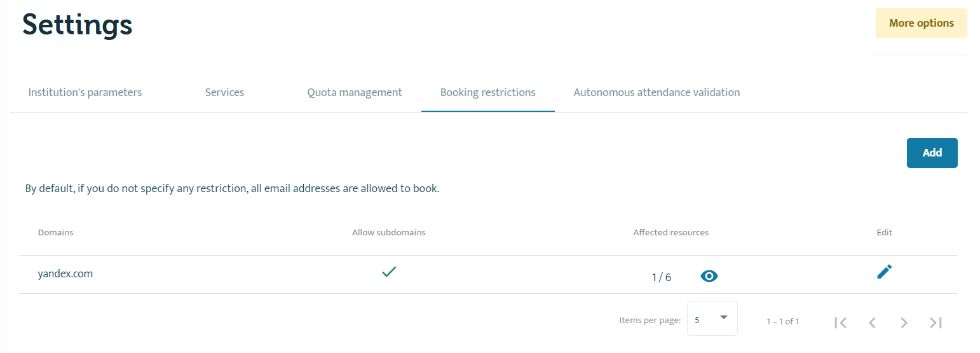Jump to the last page of results
This screenshot has width=980, height=353.
click(936, 322)
